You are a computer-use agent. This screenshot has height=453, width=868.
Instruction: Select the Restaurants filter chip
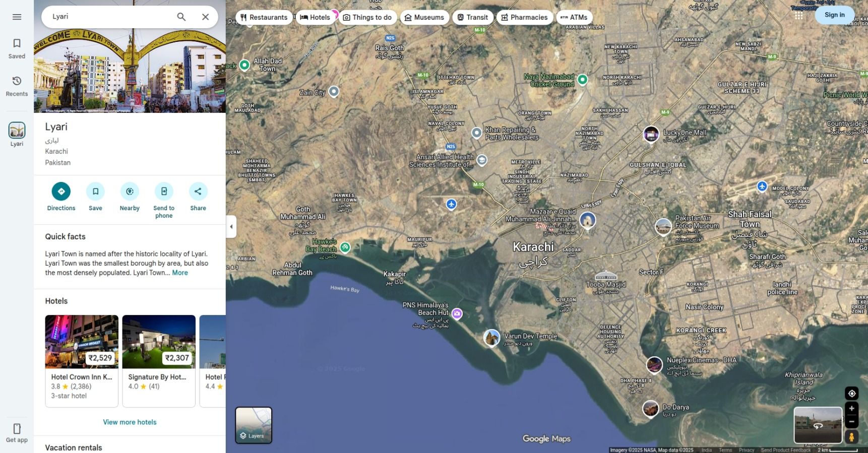click(264, 17)
